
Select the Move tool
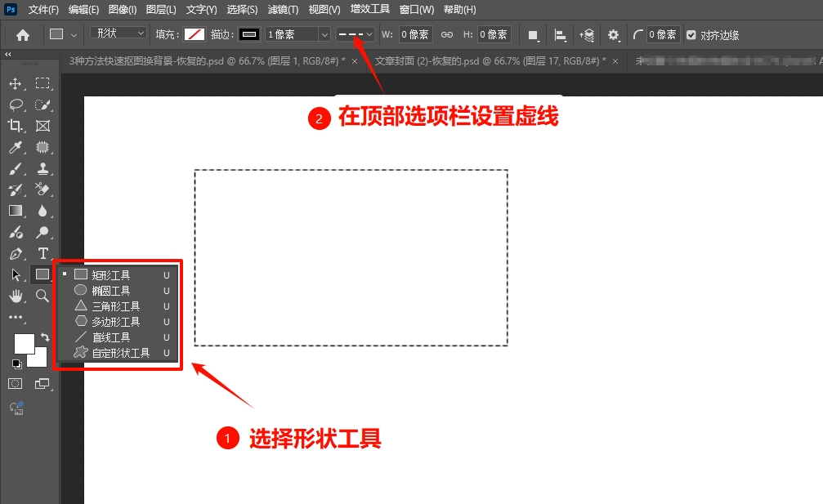[15, 83]
